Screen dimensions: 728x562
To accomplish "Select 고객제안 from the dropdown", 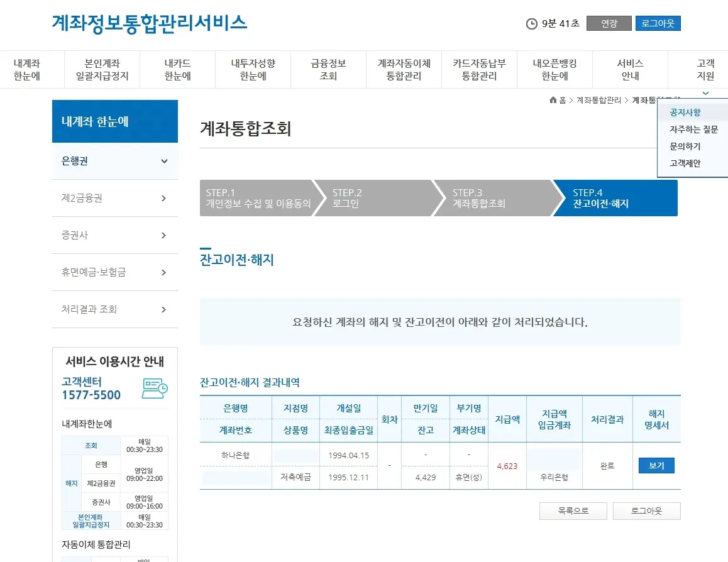I will pos(685,163).
